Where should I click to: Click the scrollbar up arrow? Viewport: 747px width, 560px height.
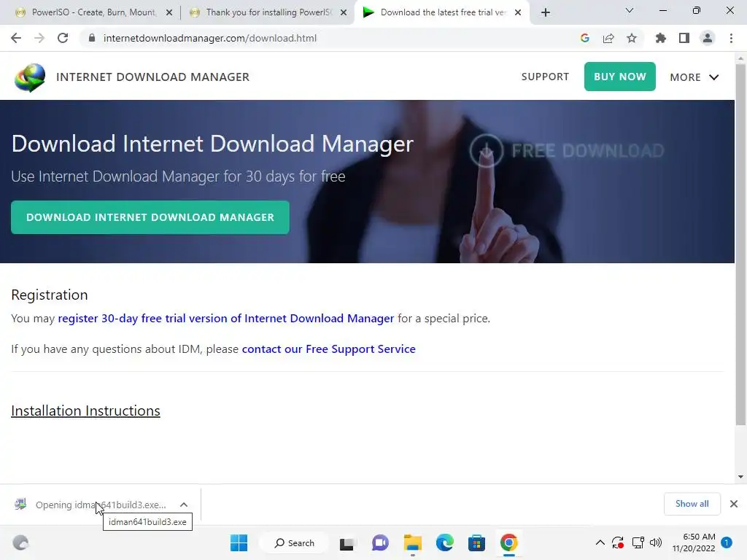click(740, 58)
